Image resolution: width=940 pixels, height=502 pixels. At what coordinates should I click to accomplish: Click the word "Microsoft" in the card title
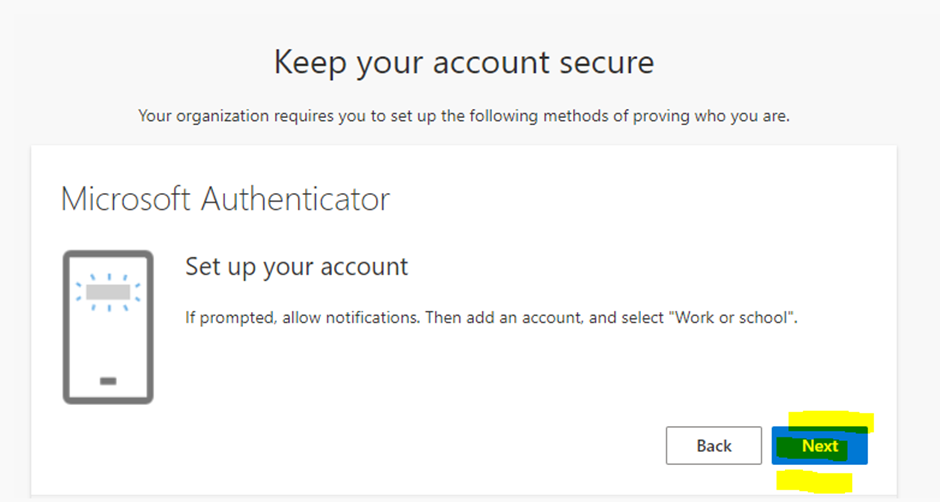coord(126,198)
